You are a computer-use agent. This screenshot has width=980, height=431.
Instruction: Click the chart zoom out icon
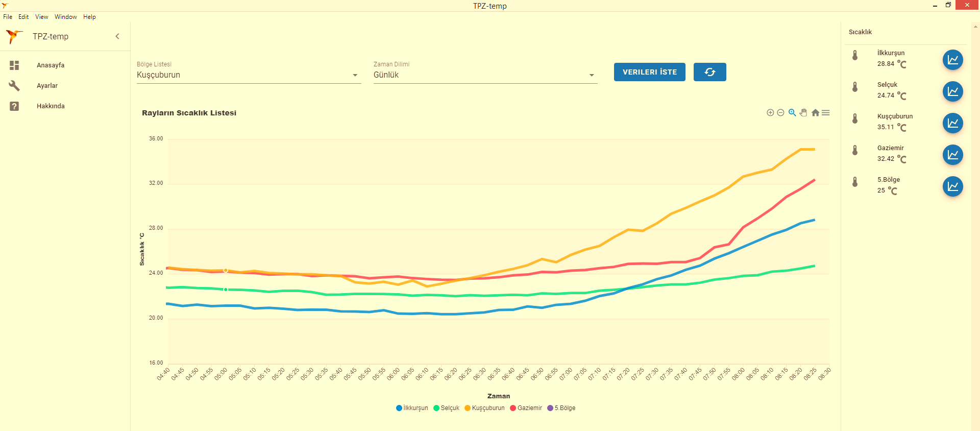[x=780, y=113]
